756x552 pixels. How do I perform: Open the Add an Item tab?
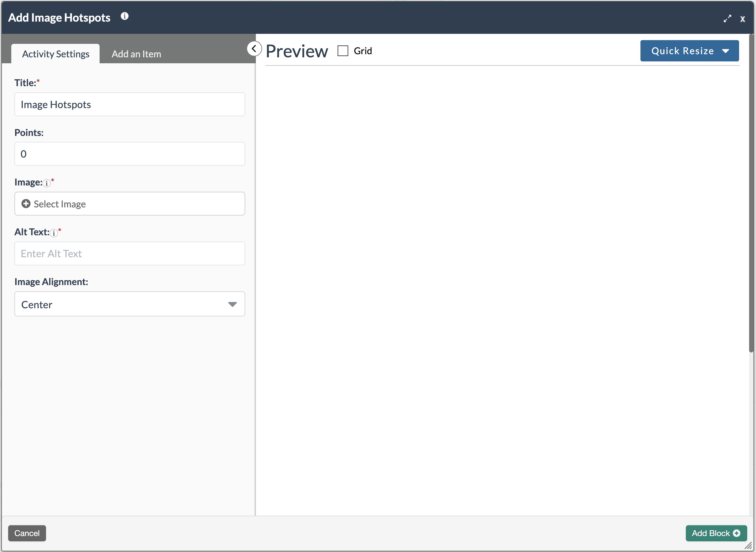pos(136,54)
